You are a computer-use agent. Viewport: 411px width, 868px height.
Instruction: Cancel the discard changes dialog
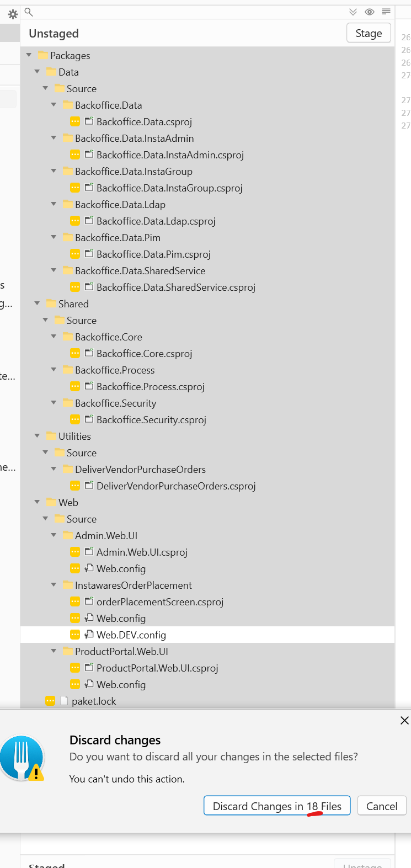[382, 806]
